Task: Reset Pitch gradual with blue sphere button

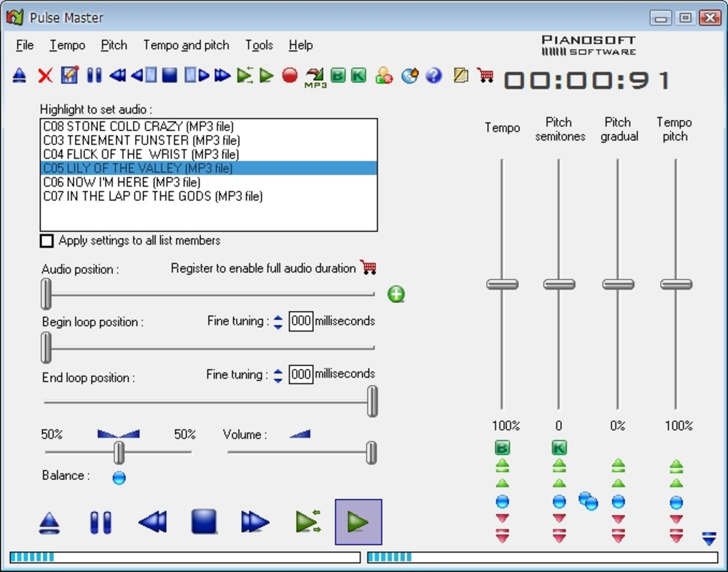Action: [618, 501]
